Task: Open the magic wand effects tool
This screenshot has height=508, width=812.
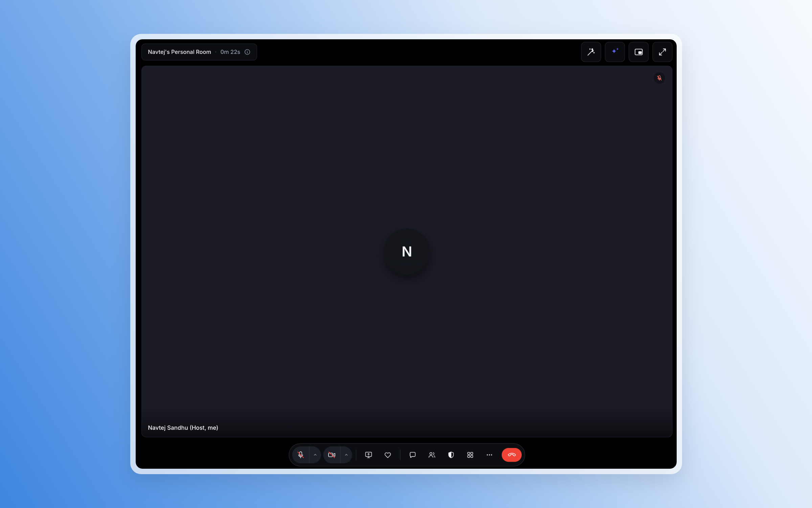Action: 591,52
